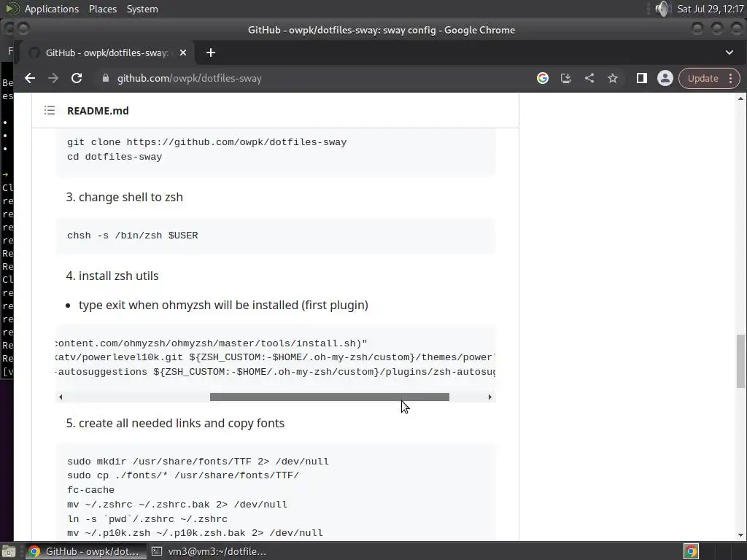Open the Places menu
747x560 pixels.
(x=102, y=9)
